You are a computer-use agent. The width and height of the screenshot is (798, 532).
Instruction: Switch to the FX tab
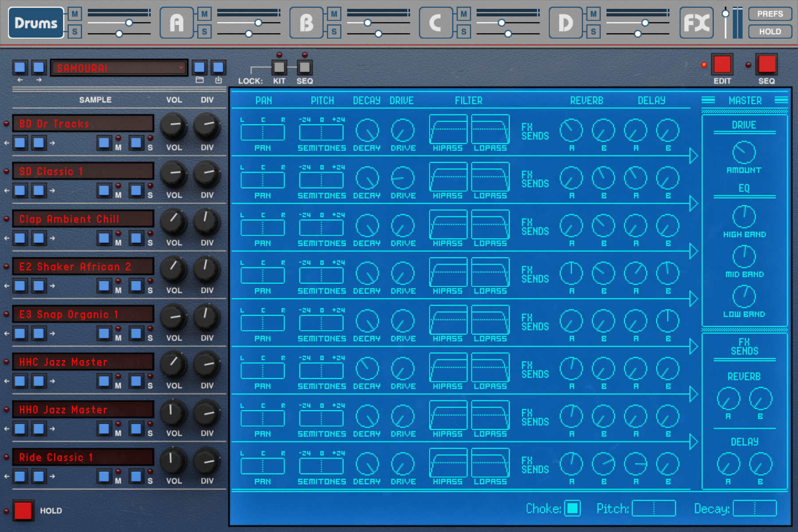(696, 23)
